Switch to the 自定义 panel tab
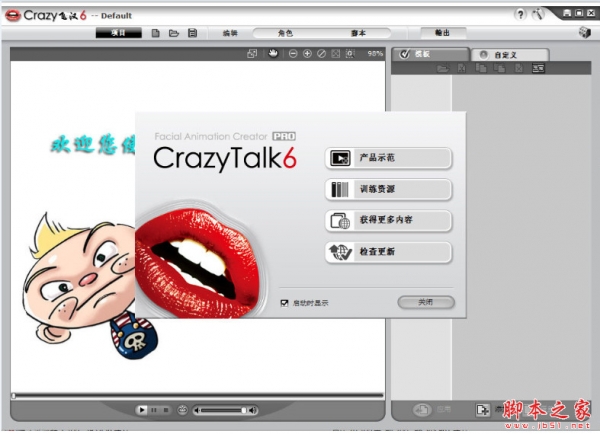 coord(510,55)
